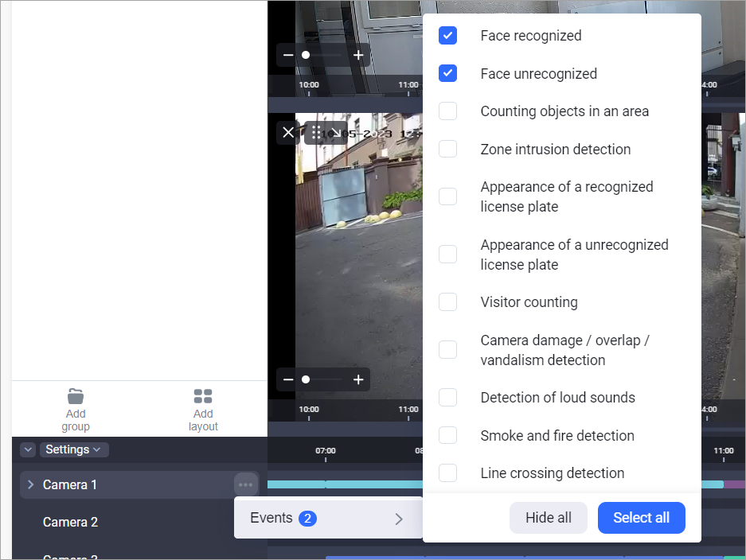Click the Select all button

tap(641, 518)
